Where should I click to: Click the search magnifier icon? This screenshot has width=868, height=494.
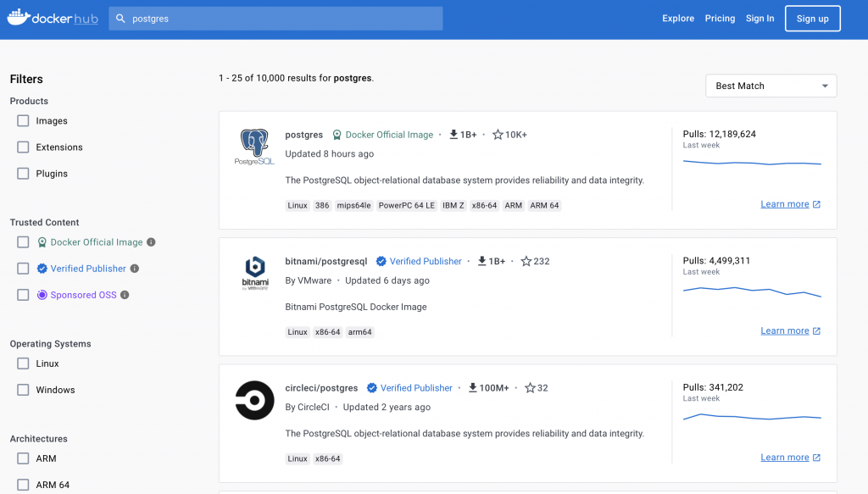[120, 19]
